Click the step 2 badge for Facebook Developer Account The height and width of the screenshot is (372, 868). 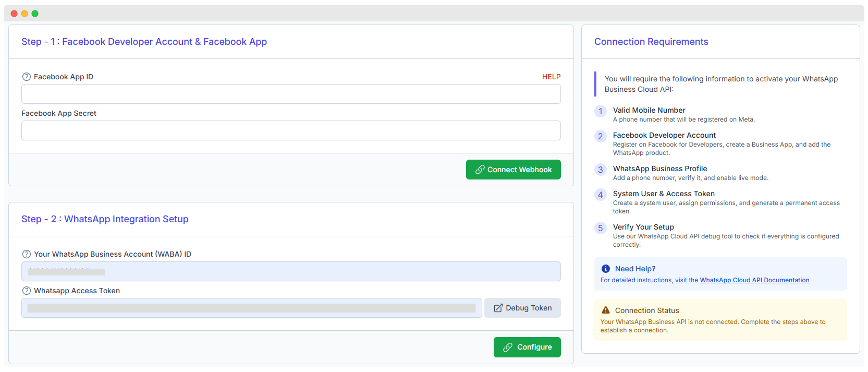pyautogui.click(x=601, y=136)
